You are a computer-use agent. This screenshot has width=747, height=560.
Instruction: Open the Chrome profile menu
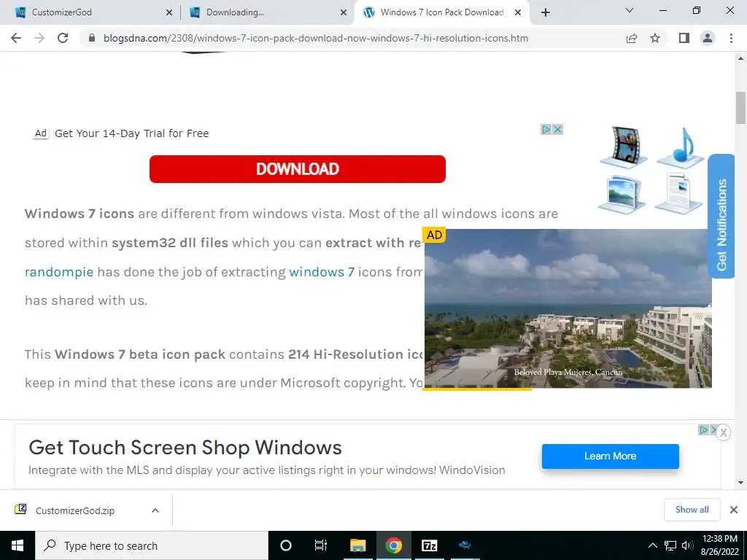tap(708, 38)
